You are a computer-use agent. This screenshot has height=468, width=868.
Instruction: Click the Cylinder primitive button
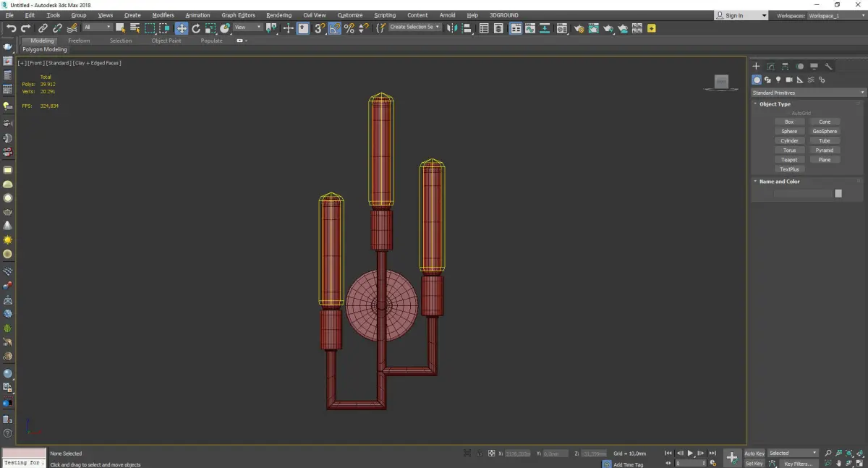(789, 141)
